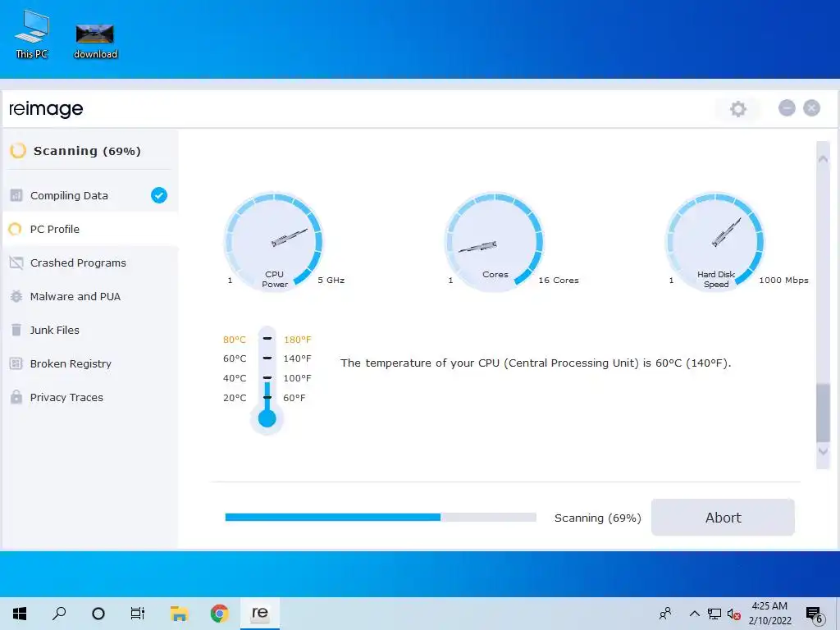840x630 pixels.
Task: Click the '180°F' thermometer label
Action: pyautogui.click(x=297, y=340)
